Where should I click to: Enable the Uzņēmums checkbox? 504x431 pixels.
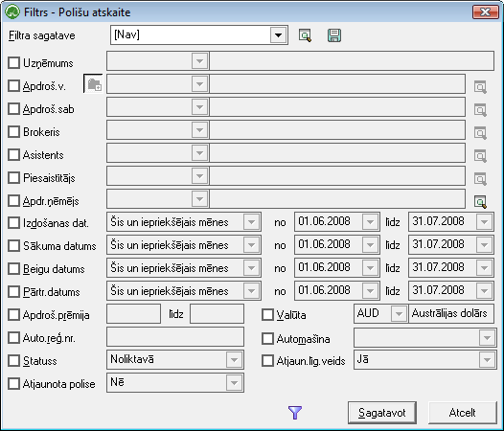13,63
